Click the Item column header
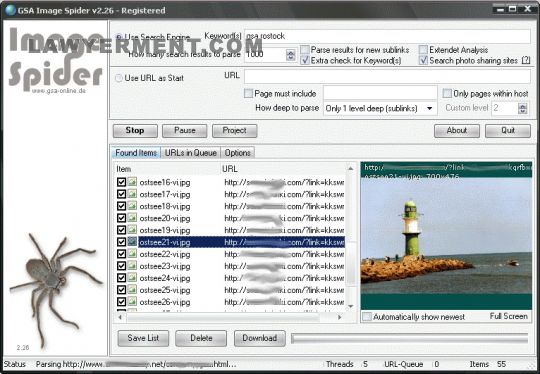Viewport: 540px width, 374px height. click(x=167, y=169)
